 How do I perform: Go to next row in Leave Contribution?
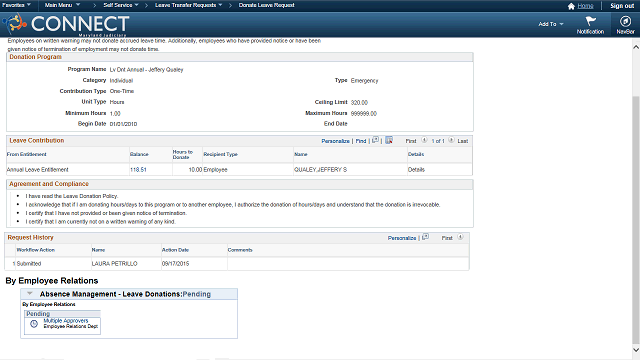tap(451, 140)
